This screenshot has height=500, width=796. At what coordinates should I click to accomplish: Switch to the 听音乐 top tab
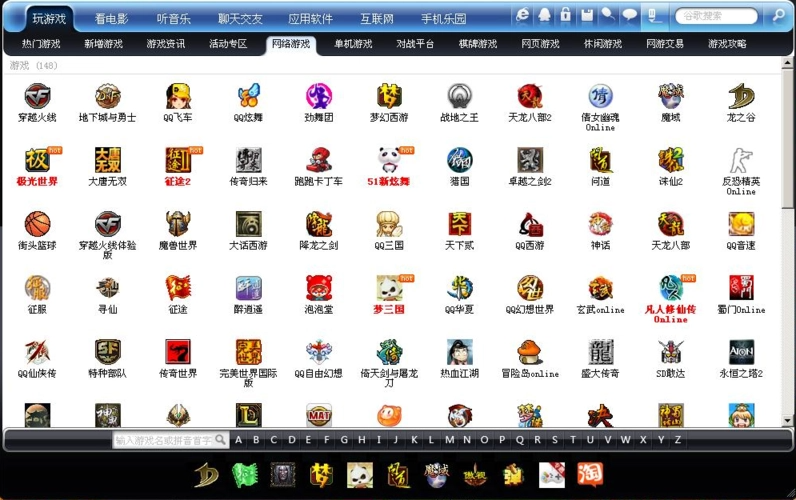(x=174, y=18)
